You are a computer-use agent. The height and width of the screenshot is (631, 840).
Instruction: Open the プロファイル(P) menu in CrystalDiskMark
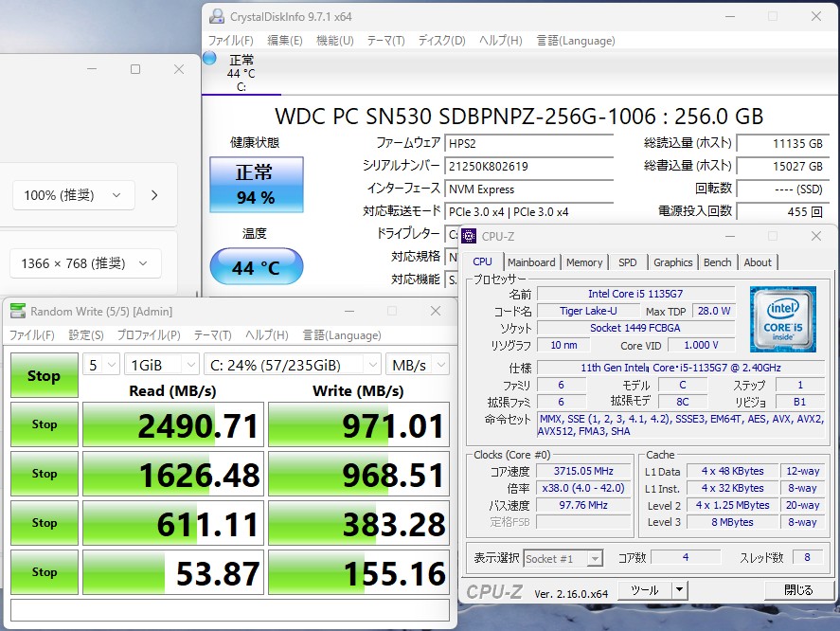[x=149, y=335]
